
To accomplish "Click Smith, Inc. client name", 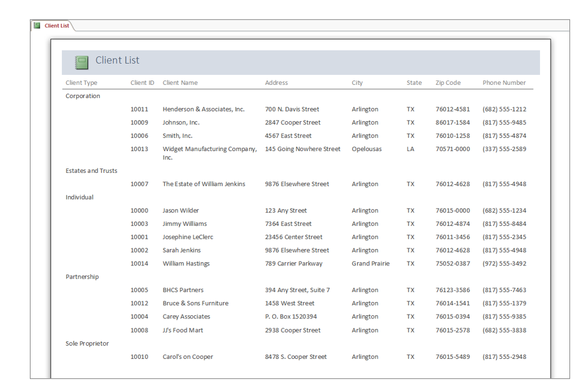I will point(177,136).
